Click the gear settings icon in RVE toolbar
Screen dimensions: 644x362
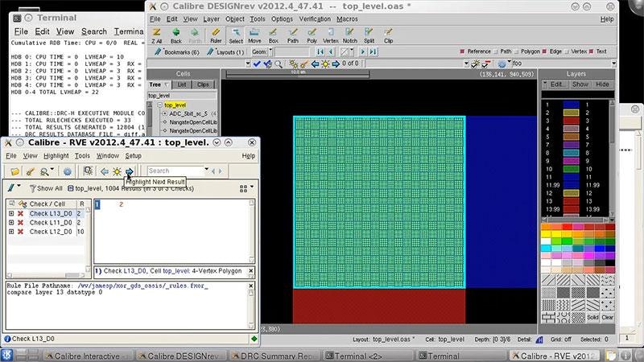click(x=68, y=171)
